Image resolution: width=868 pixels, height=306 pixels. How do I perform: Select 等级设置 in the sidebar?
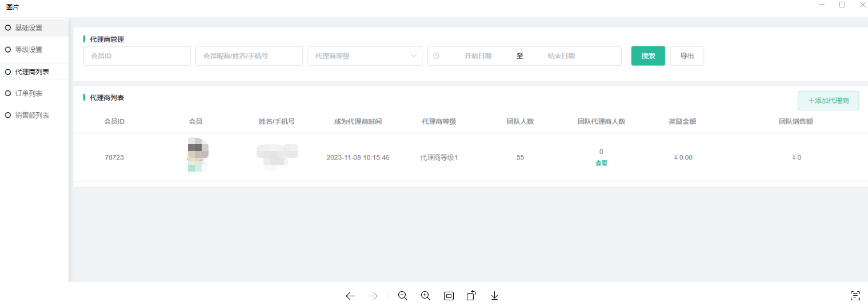pos(29,50)
